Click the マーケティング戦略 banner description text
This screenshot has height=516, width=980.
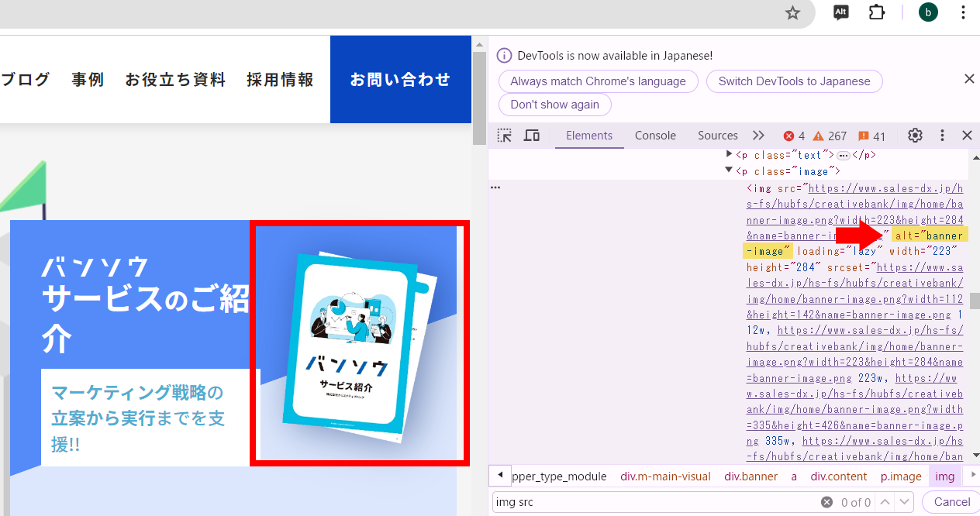(x=138, y=418)
